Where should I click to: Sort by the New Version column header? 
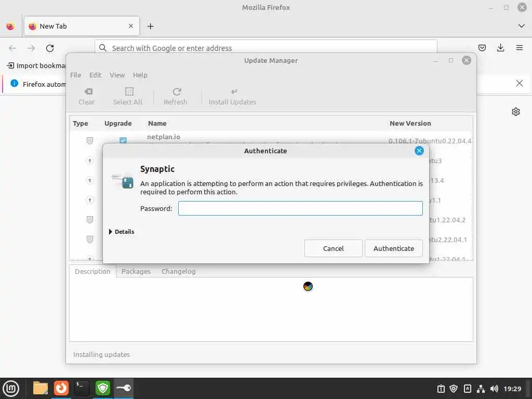410,124
